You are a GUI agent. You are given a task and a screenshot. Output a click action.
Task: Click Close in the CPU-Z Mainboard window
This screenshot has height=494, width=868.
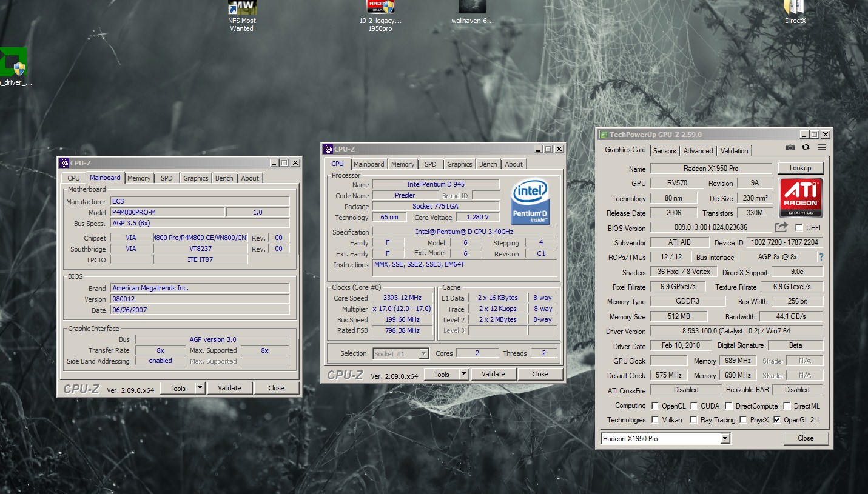pyautogui.click(x=276, y=388)
